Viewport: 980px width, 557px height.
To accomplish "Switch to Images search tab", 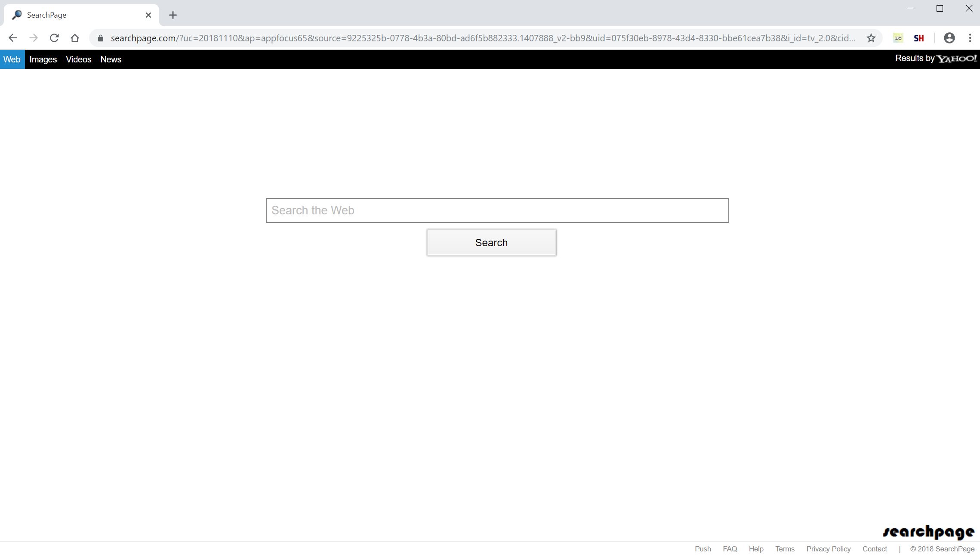I will coord(43,59).
